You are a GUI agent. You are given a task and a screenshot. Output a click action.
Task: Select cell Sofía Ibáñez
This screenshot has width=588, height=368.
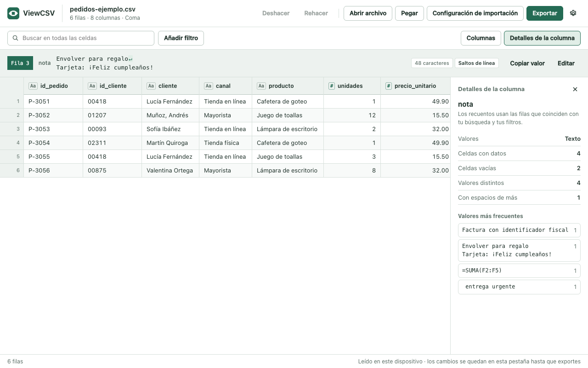tap(170, 129)
